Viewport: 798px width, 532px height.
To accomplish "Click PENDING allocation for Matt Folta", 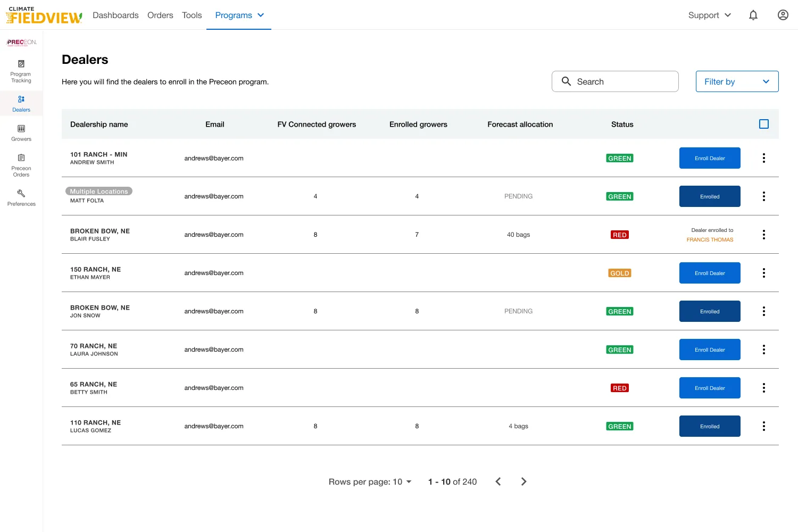I will tap(519, 196).
